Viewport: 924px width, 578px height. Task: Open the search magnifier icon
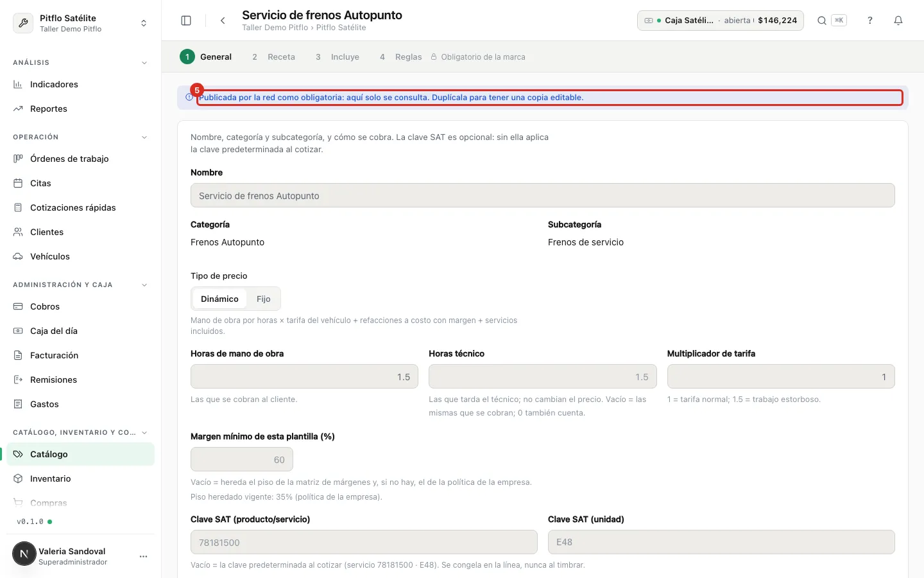(x=821, y=21)
